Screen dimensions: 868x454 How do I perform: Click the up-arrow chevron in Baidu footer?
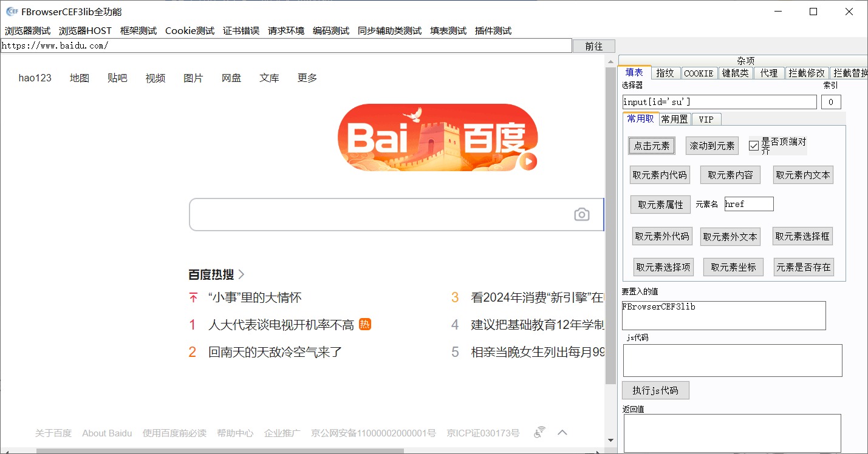click(562, 433)
